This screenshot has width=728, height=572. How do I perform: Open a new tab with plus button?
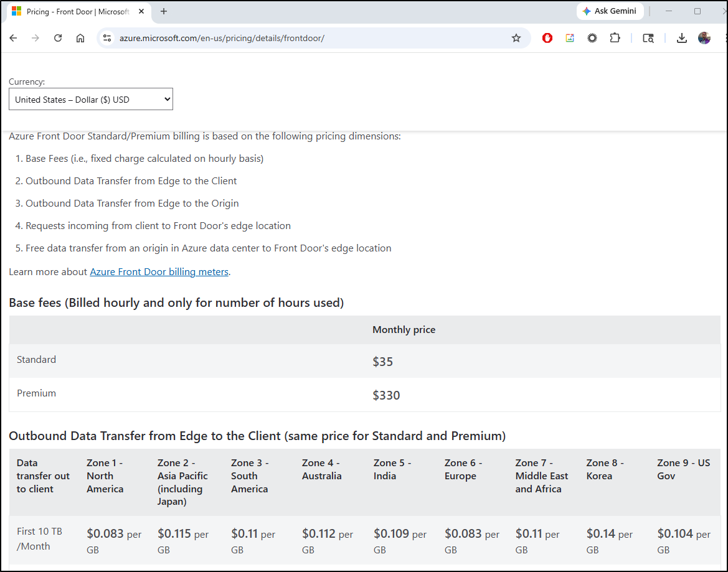point(164,11)
